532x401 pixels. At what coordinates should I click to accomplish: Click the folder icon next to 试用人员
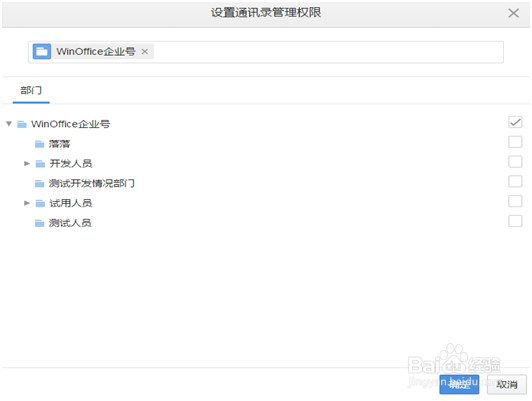[40, 203]
